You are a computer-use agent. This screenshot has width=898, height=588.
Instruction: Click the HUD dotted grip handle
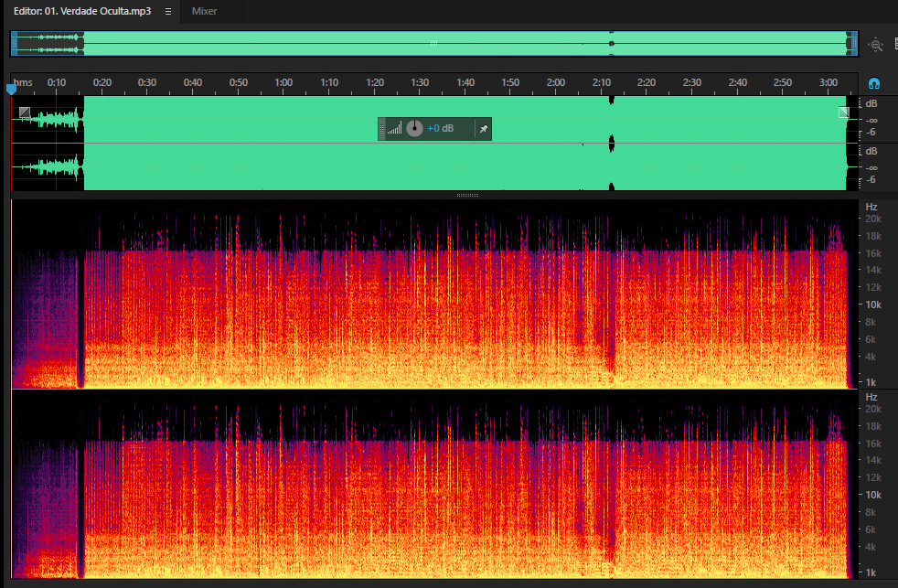coord(382,129)
